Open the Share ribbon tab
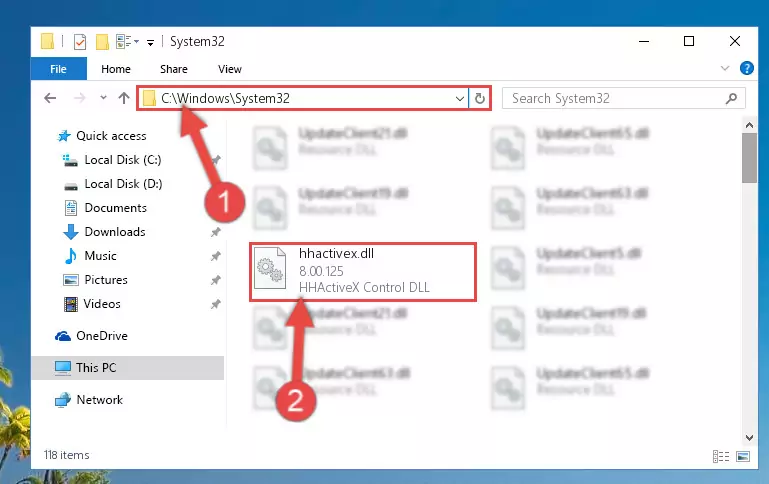This screenshot has width=769, height=484. point(174,69)
